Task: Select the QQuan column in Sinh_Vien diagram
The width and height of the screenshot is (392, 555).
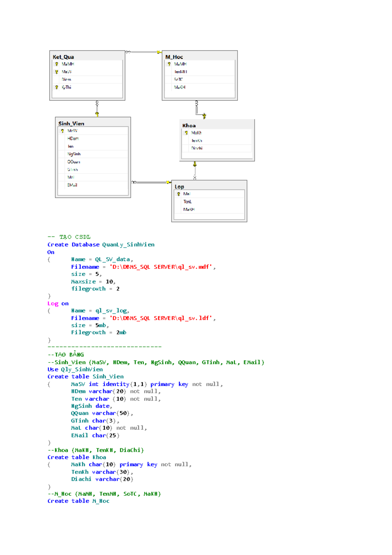Action: (x=93, y=162)
